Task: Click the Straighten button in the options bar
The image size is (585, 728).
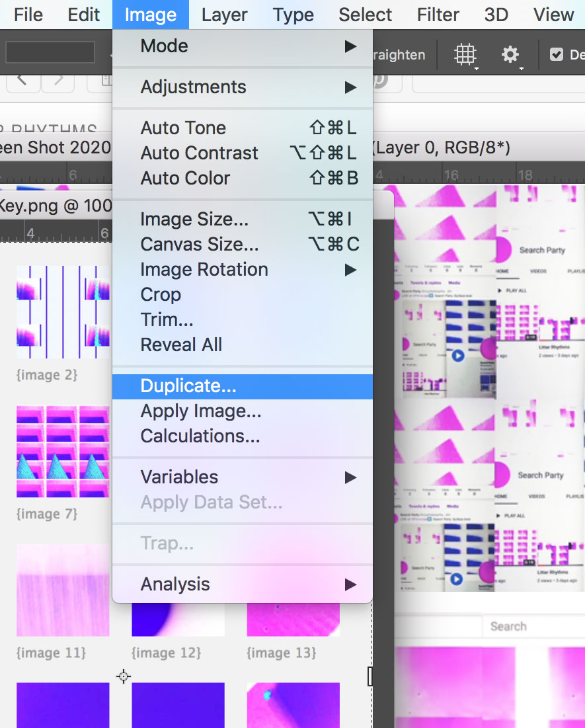Action: click(399, 55)
